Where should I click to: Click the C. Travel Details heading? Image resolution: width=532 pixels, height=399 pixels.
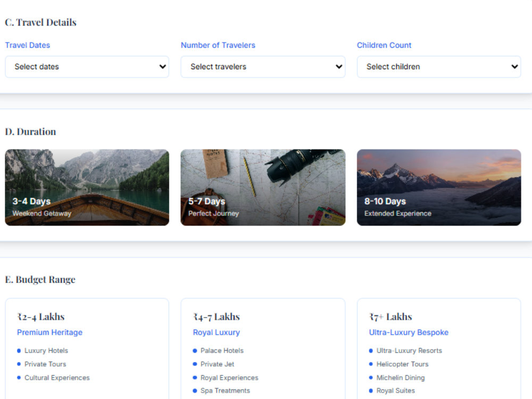(x=41, y=22)
